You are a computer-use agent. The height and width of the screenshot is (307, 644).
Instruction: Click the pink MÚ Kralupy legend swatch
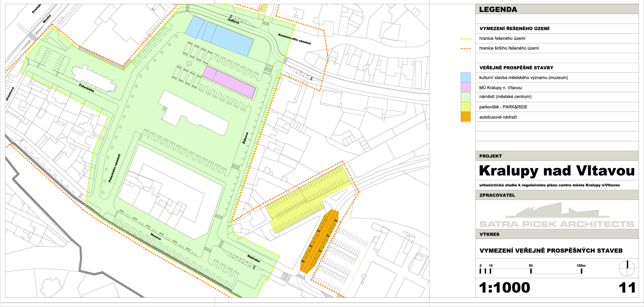pos(465,87)
